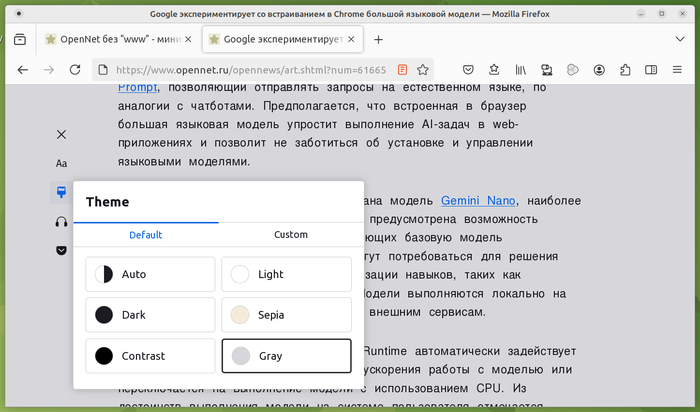Open the Aa text and layout options
The image size is (700, 412).
click(62, 163)
